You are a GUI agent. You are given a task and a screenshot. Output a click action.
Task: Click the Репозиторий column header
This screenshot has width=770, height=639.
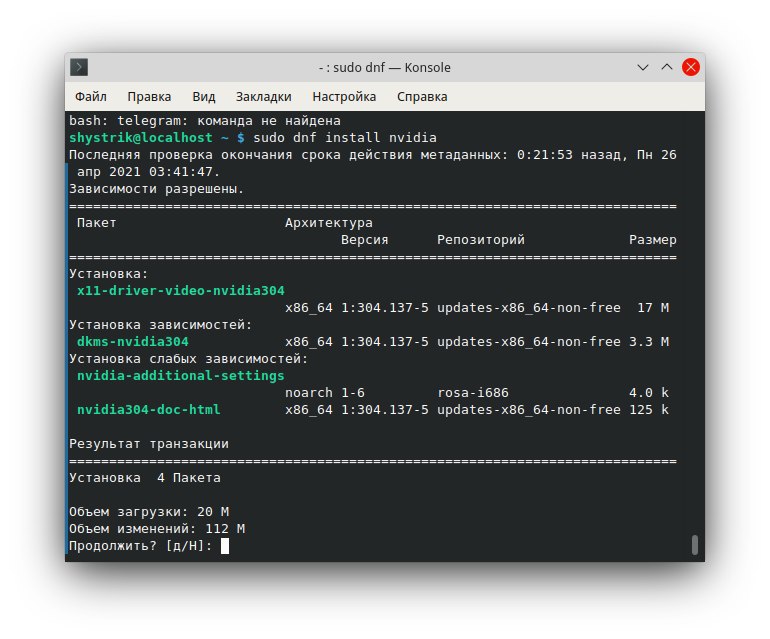[x=481, y=240]
